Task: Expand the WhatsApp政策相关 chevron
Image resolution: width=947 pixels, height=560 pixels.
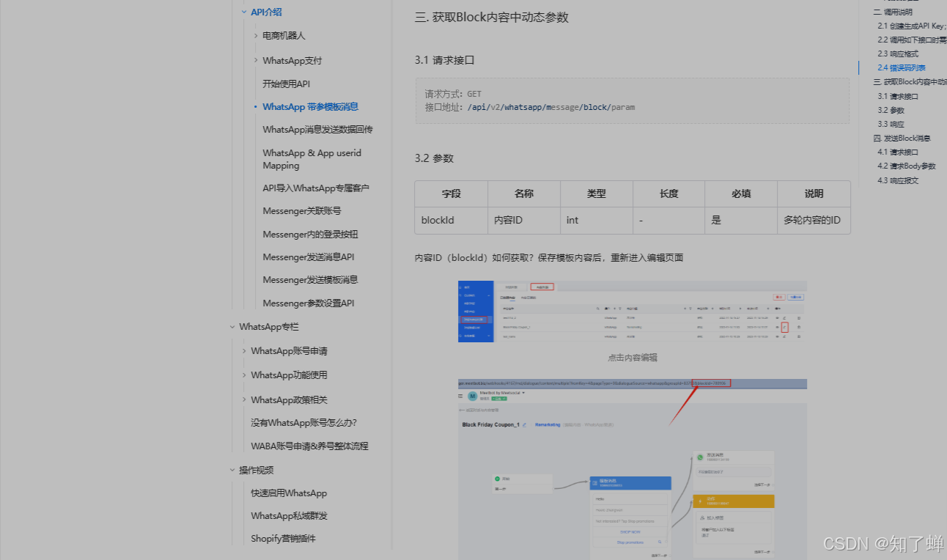Action: click(x=244, y=400)
